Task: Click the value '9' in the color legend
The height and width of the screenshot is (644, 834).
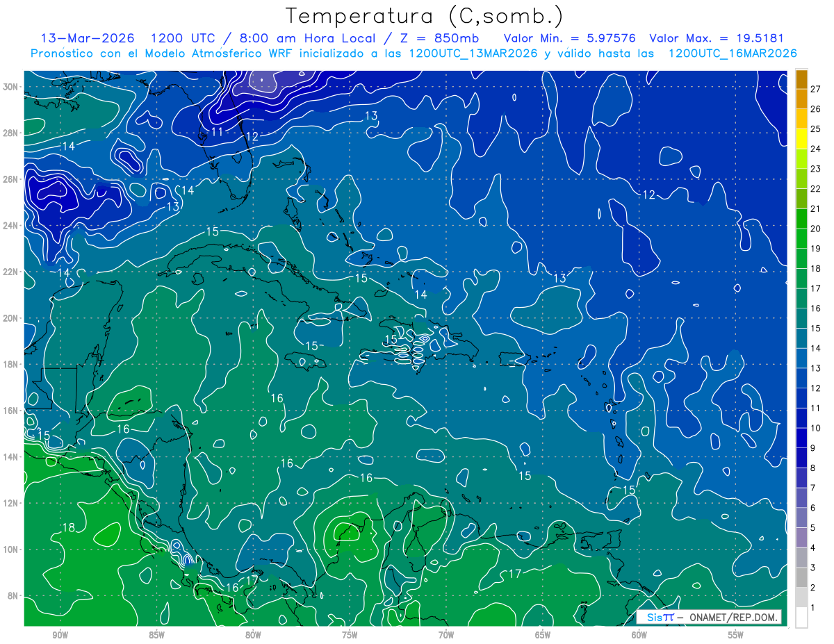Action: [814, 448]
